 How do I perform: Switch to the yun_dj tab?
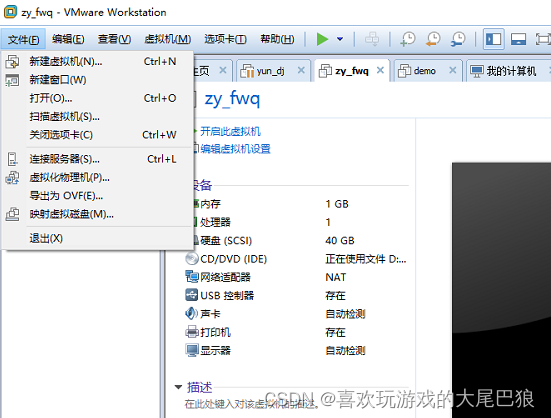tap(273, 71)
